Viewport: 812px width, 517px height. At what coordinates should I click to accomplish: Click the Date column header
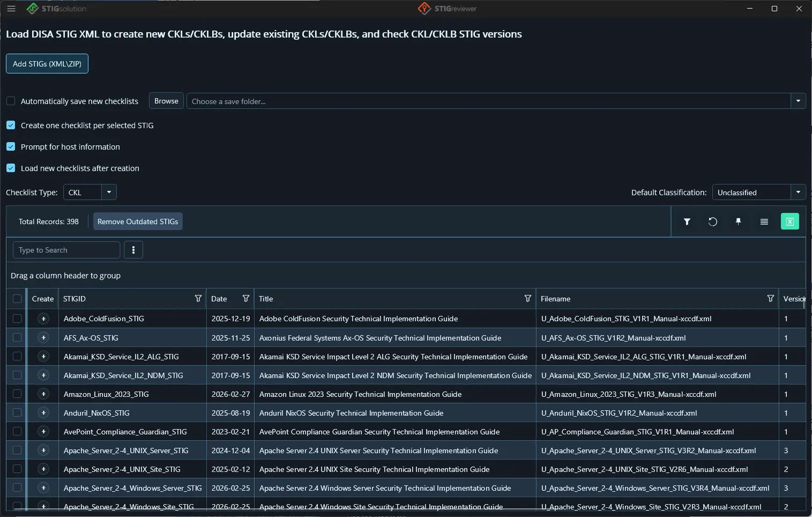click(x=219, y=299)
